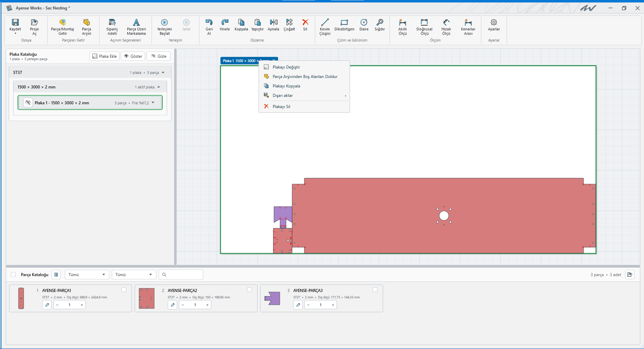Screen dimensions: 644x349
Task: Choose Plakayı Değiştir menu entry
Action: [x=304, y=67]
